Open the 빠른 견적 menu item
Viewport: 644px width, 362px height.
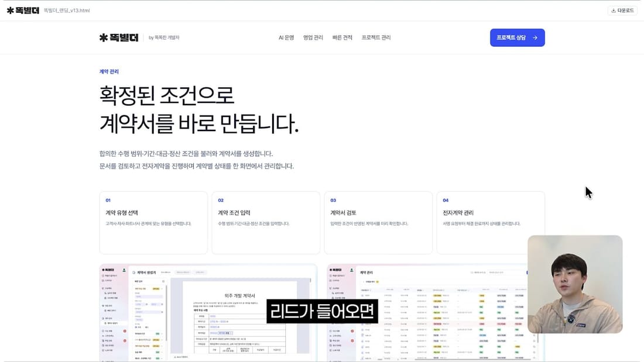(x=342, y=37)
